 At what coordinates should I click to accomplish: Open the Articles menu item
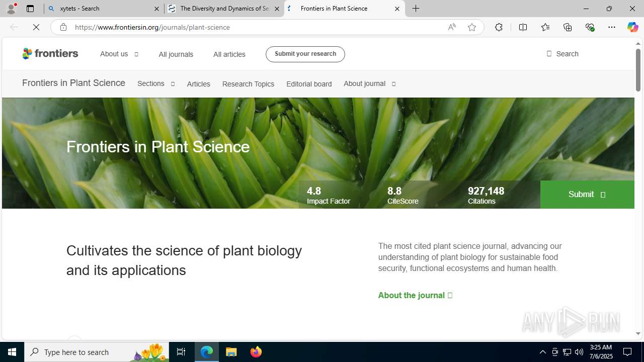pyautogui.click(x=198, y=84)
